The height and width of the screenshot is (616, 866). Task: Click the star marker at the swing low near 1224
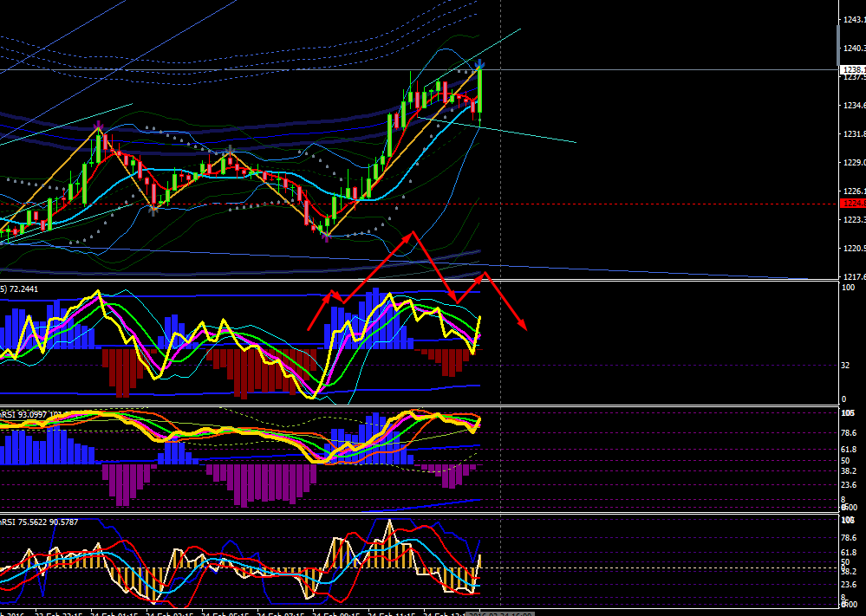click(x=153, y=208)
